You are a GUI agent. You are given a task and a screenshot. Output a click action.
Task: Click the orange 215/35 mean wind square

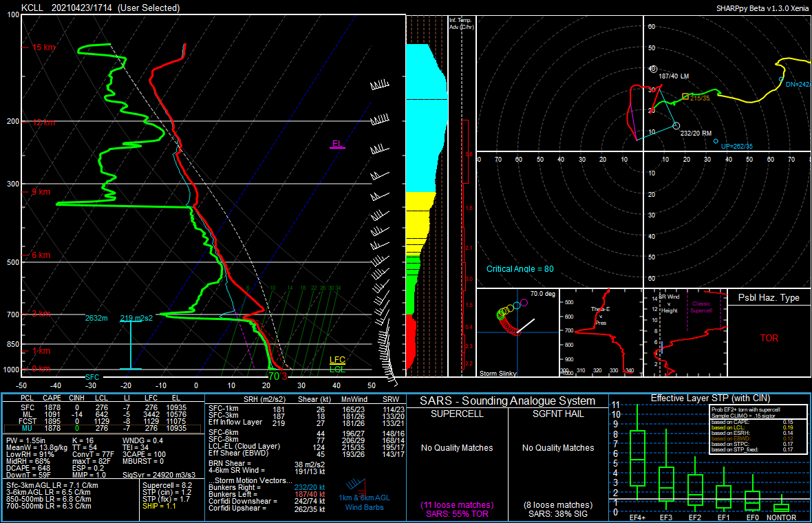pos(685,97)
